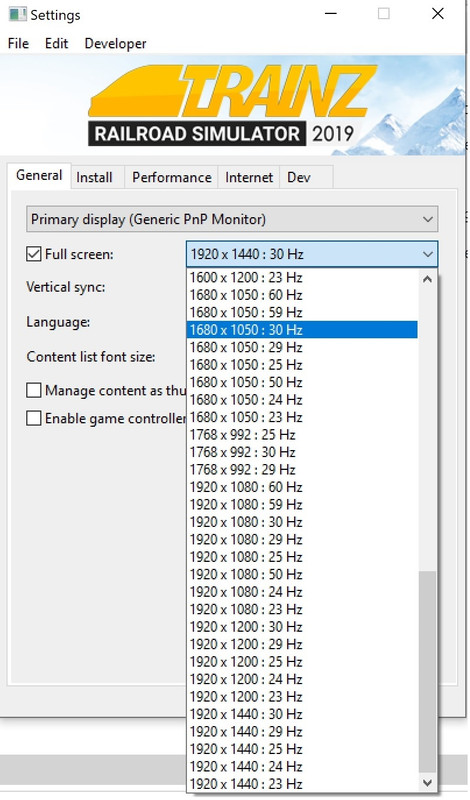Open the File menu
Image resolution: width=470 pixels, height=800 pixels.
click(18, 43)
